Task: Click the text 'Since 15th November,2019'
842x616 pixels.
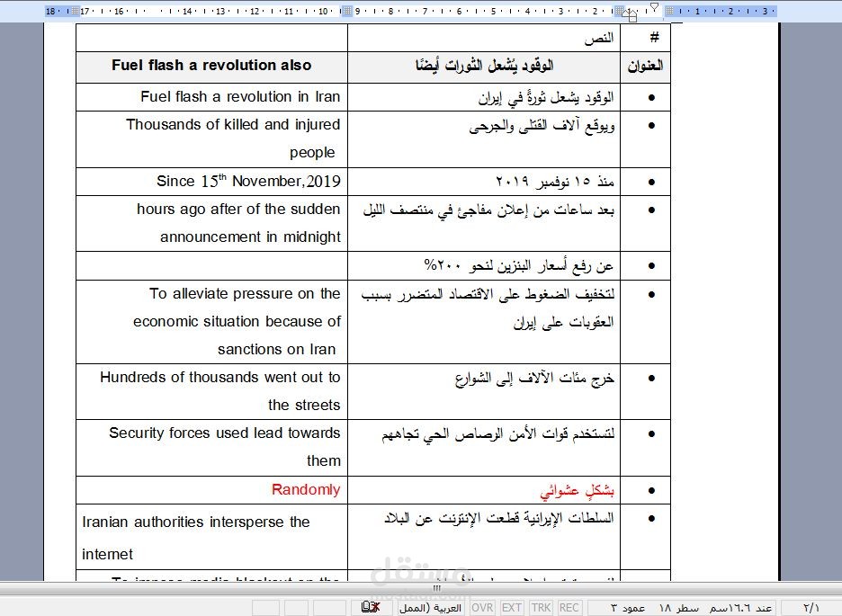Action: click(x=248, y=182)
